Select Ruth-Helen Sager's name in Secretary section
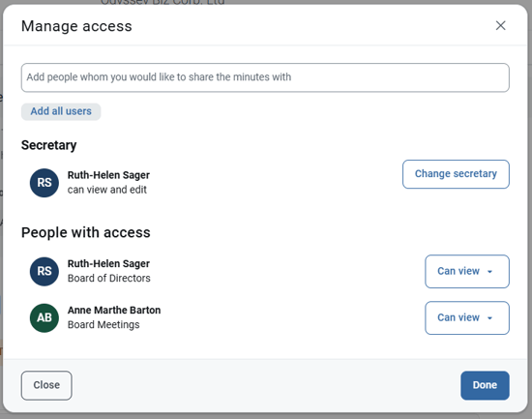 coord(108,175)
